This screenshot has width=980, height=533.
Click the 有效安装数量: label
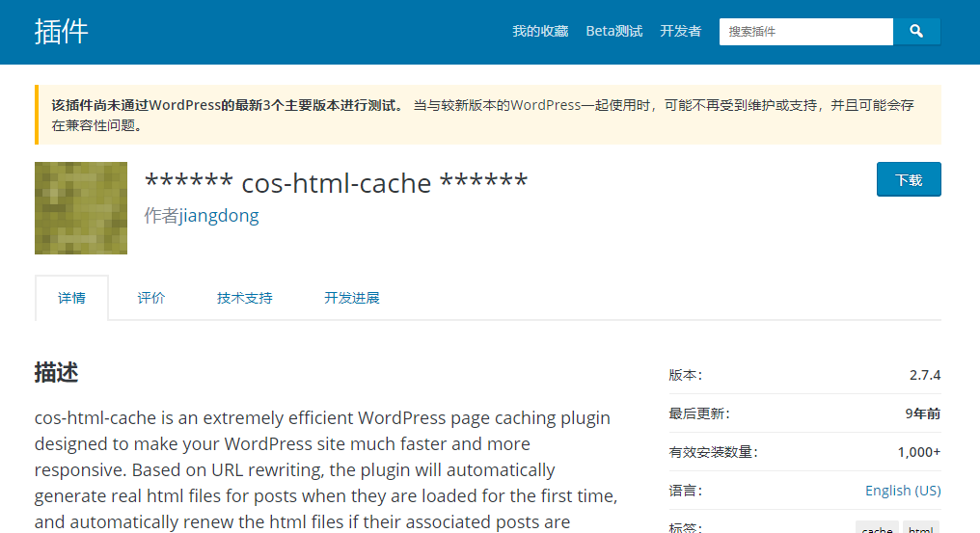coord(713,452)
